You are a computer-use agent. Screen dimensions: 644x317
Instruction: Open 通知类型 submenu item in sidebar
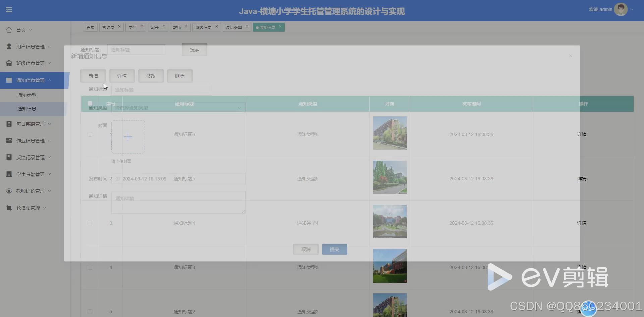coord(27,95)
